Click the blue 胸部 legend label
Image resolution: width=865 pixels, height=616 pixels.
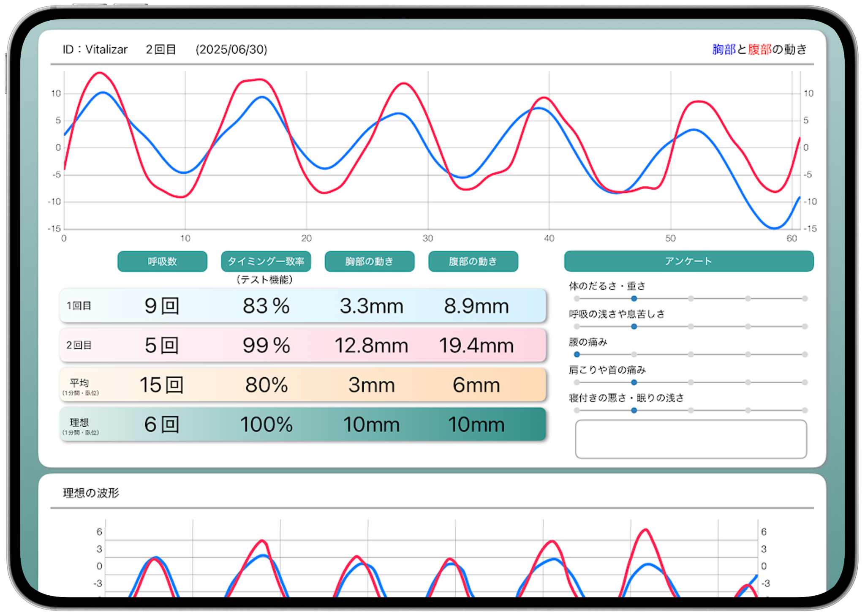click(724, 49)
